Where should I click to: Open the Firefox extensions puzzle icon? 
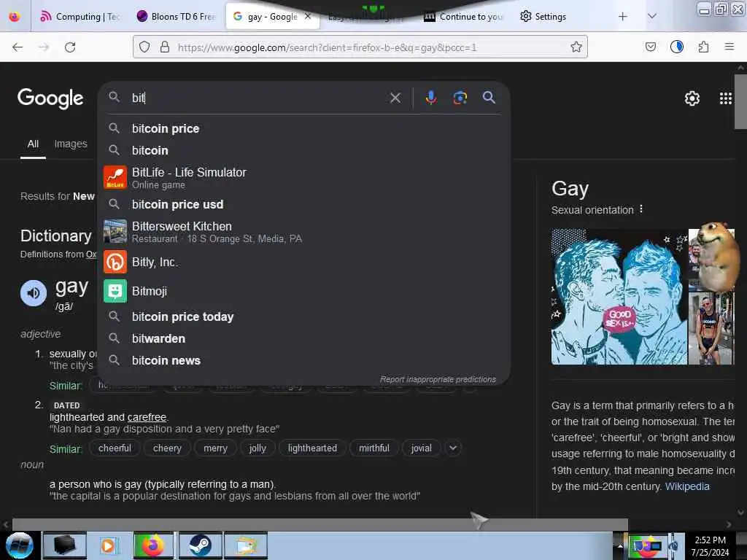[x=703, y=47]
